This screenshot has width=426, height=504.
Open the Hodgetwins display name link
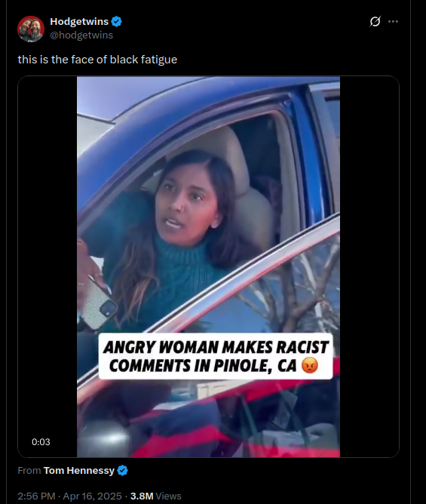79,22
